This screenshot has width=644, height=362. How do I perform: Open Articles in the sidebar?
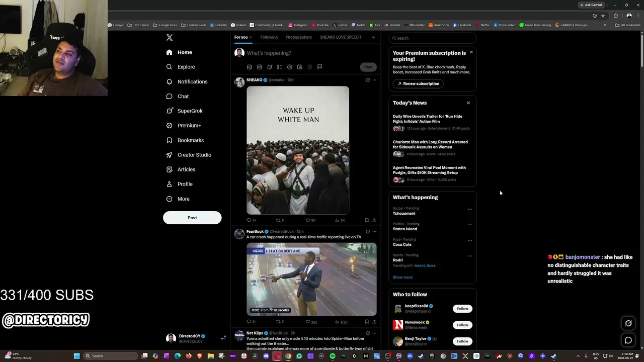(x=180, y=169)
